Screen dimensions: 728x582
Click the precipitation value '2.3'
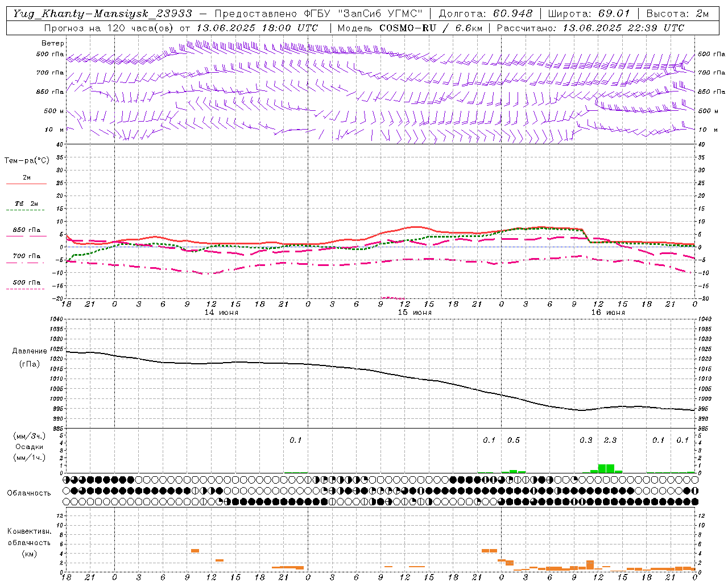pos(610,440)
